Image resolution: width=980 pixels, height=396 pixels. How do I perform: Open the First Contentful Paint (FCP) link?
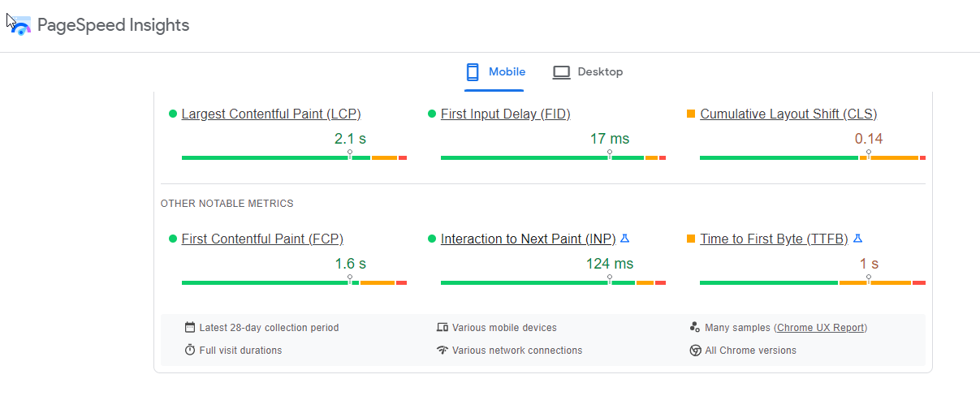pos(262,239)
